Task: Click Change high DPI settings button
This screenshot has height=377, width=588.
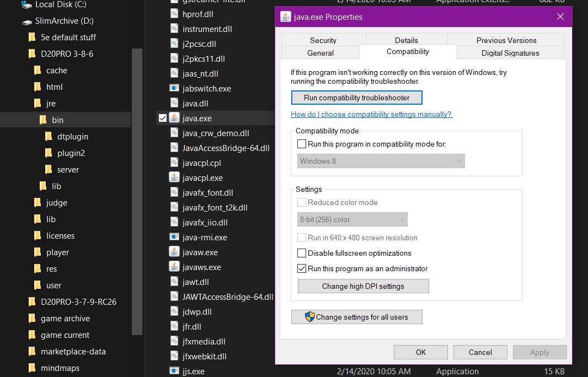Action: click(x=363, y=286)
